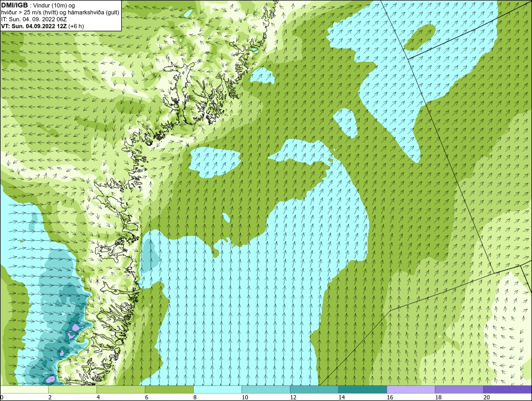Click the 4-6 m/s green legend swatch
This screenshot has height=401, width=532.
click(x=121, y=389)
